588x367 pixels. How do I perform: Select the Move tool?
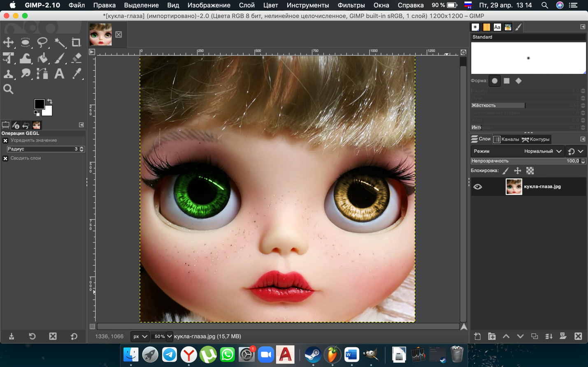(8, 42)
